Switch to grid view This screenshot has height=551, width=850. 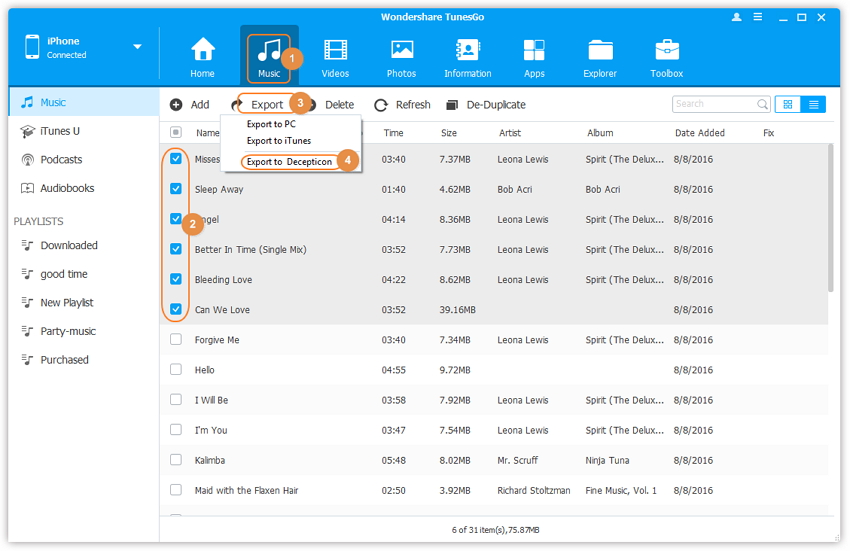[x=788, y=104]
